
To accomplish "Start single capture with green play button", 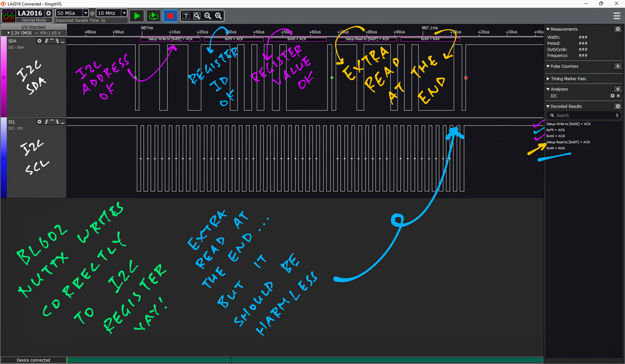I will click(x=137, y=16).
